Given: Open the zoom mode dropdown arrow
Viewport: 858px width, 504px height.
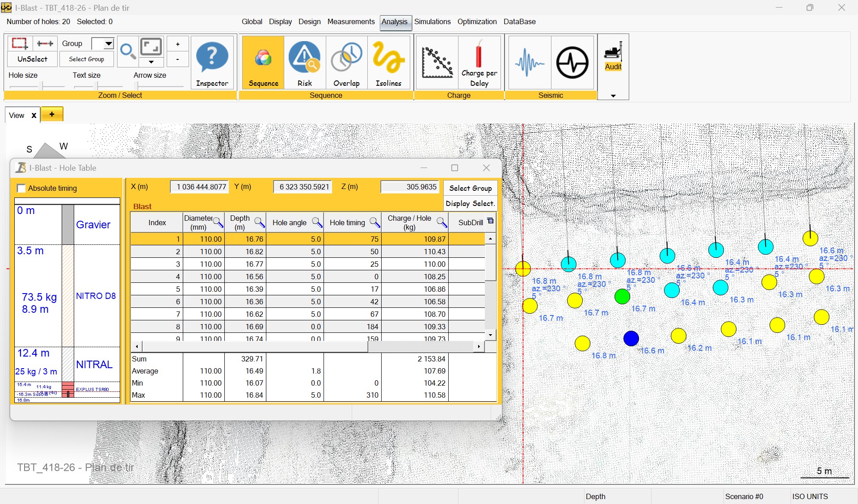Looking at the screenshot, I should coord(151,63).
